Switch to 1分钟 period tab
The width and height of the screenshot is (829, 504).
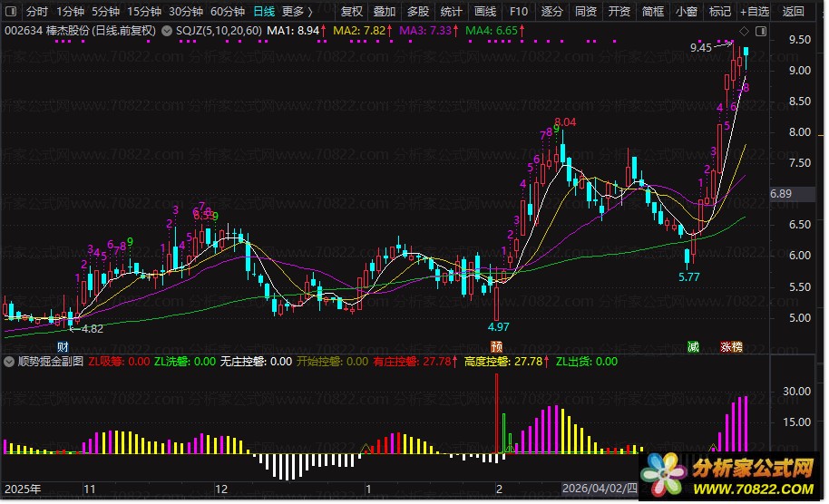71,11
